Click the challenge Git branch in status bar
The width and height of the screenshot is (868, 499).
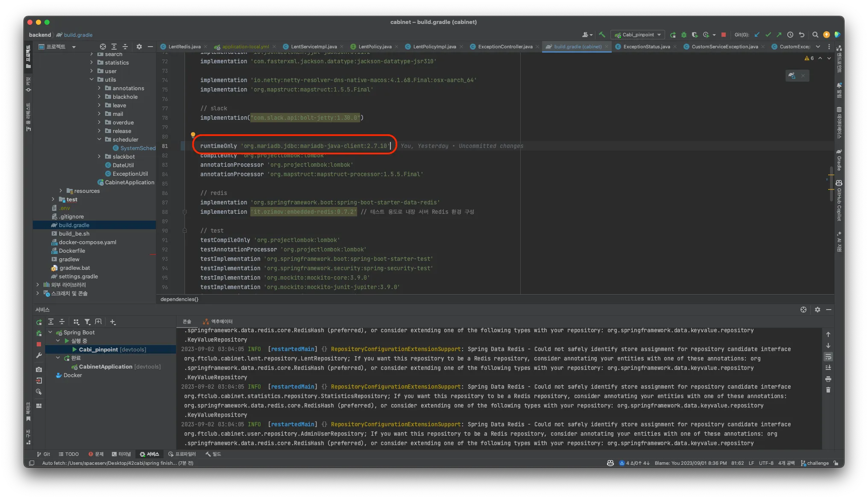(817, 463)
